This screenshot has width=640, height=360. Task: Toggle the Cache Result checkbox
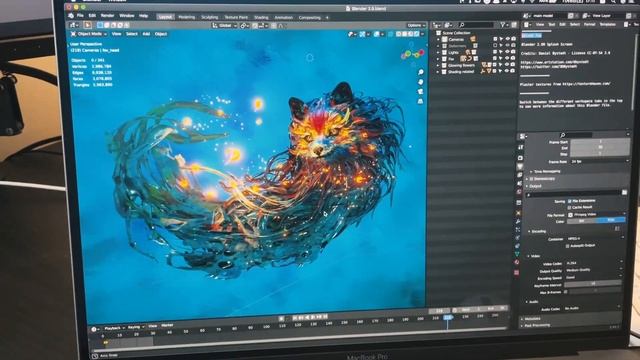pyautogui.click(x=569, y=207)
